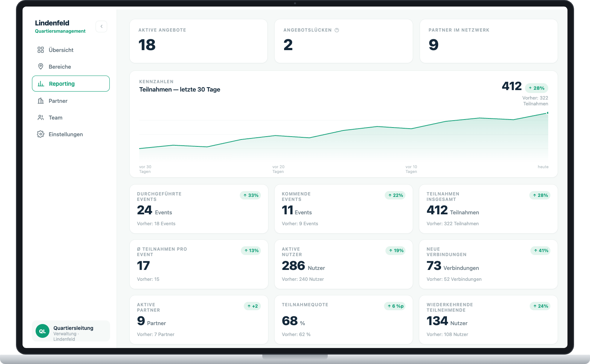Go to the Bereiche section
The height and width of the screenshot is (364, 590).
[x=71, y=66]
